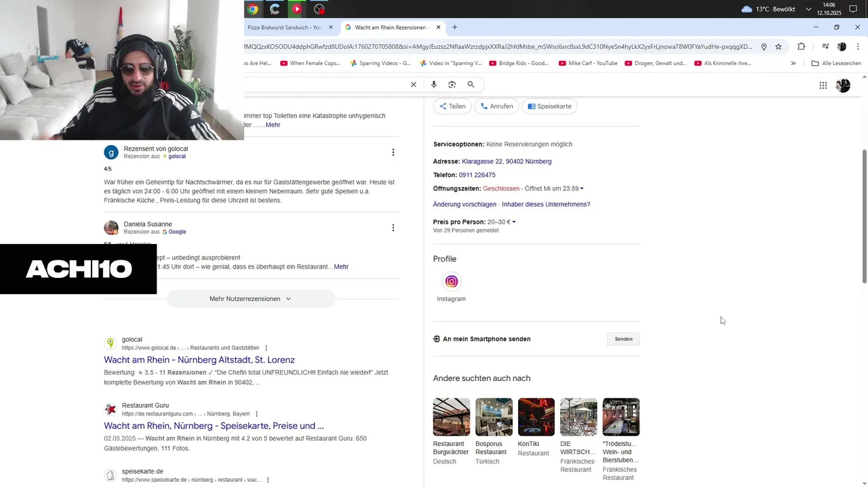Expand Mehr Nutzerrezensionen
Viewport: 868px width, 488px height.
tap(251, 299)
